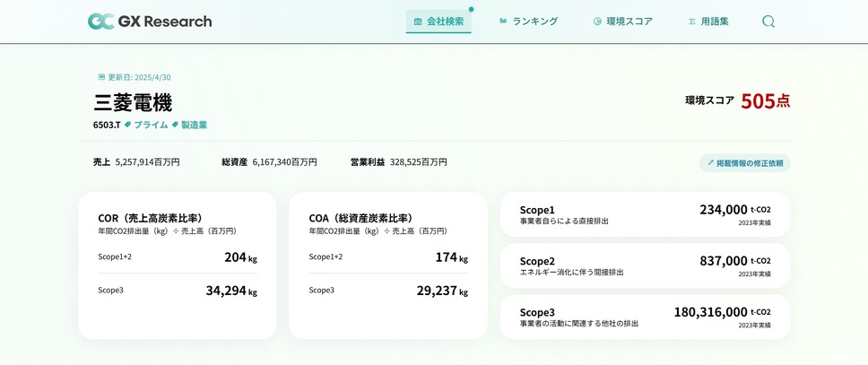The image size is (868, 365).
Task: Open the search magnifier icon
Action: [x=768, y=22]
